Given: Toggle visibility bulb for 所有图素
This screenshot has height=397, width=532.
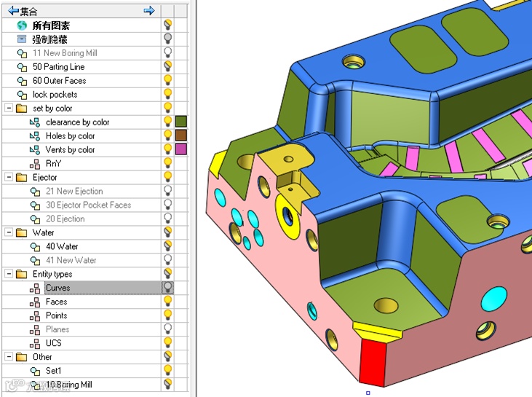Looking at the screenshot, I should pos(167,25).
